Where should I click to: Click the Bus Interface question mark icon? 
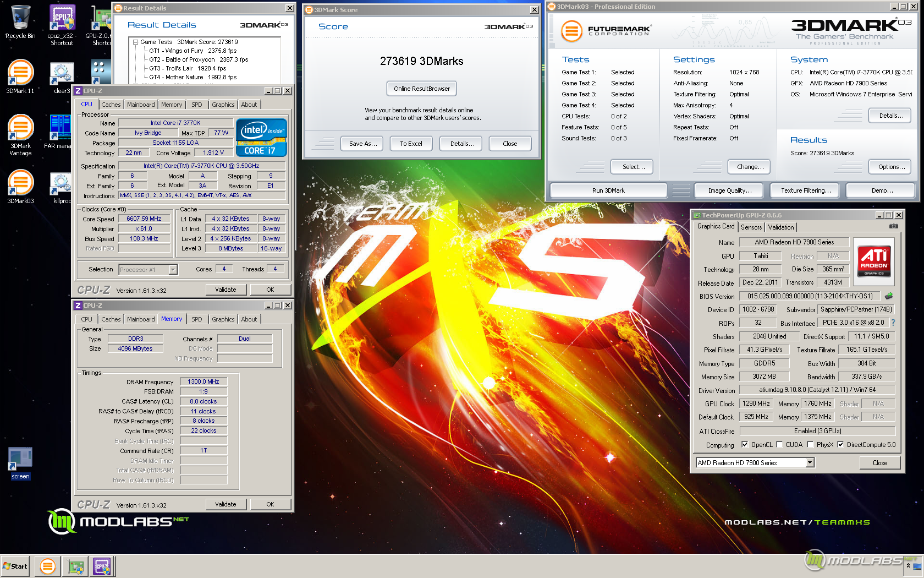893,323
